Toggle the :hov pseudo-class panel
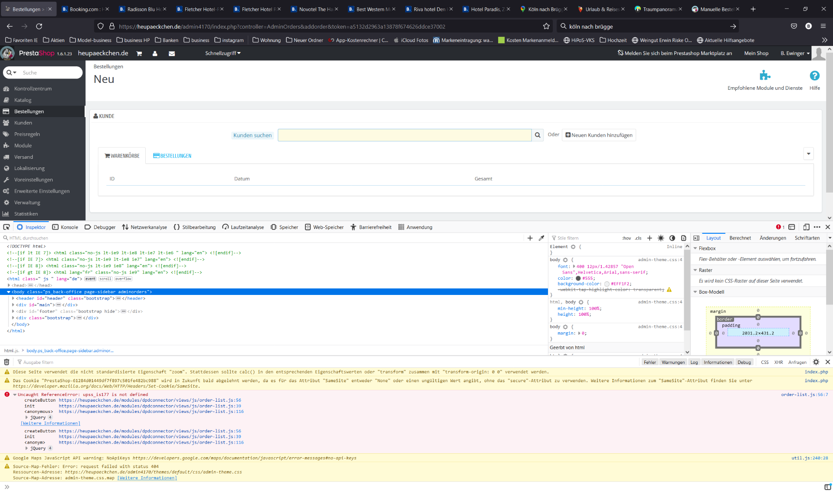The width and height of the screenshot is (833, 504). 626,238
